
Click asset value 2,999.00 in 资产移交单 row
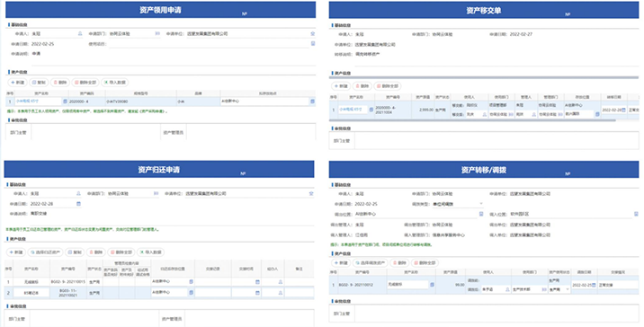(x=426, y=110)
